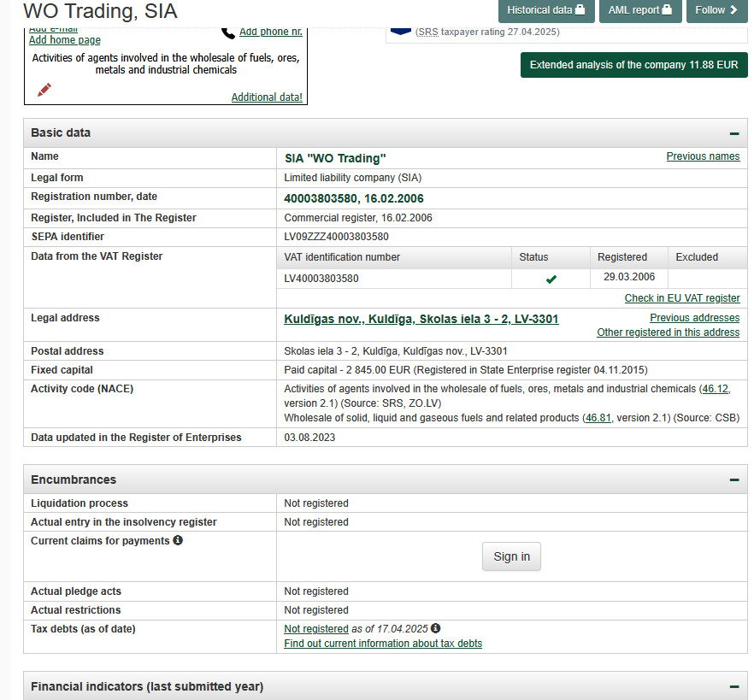Click the SIA "WO Trading" name value
The height and width of the screenshot is (700, 754).
pos(335,159)
